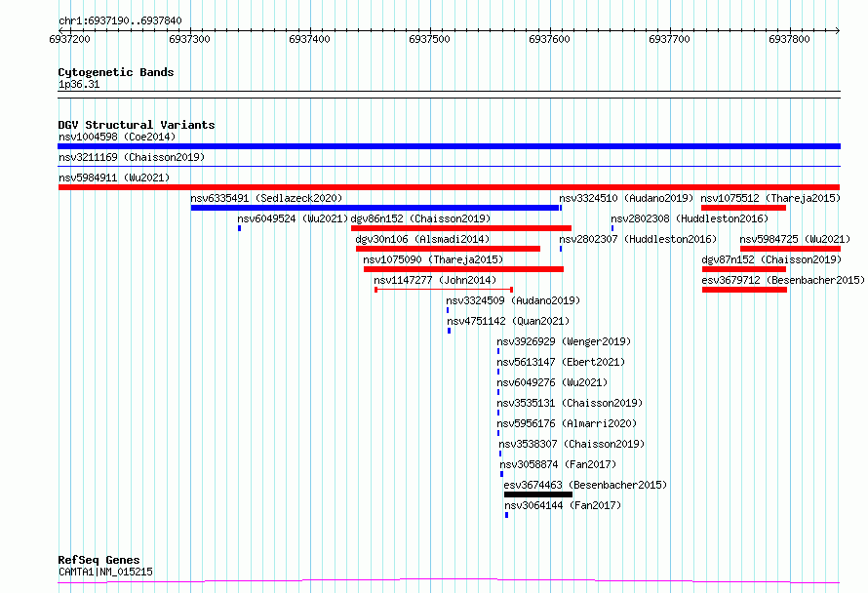This screenshot has height=593, width=868.
Task: Click the chr1:6937190..6937840 range text
Action: pyautogui.click(x=120, y=21)
